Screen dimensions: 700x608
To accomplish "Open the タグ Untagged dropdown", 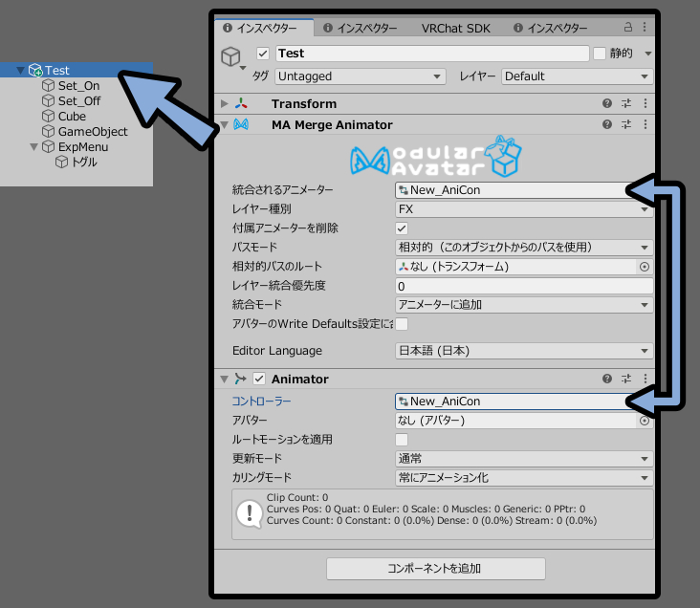I will [x=361, y=76].
